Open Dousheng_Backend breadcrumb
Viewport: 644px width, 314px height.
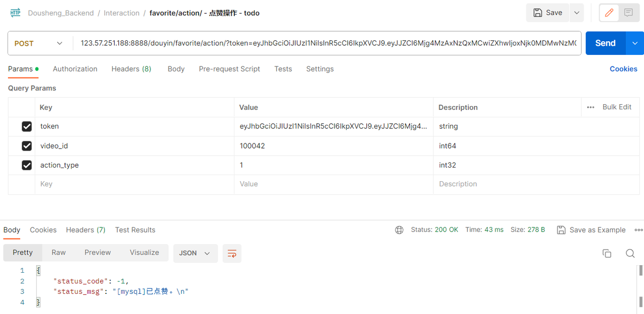coord(61,13)
